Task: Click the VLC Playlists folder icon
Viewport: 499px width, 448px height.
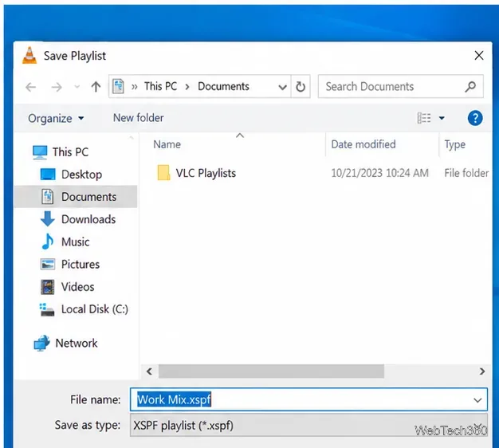Action: pyautogui.click(x=163, y=173)
